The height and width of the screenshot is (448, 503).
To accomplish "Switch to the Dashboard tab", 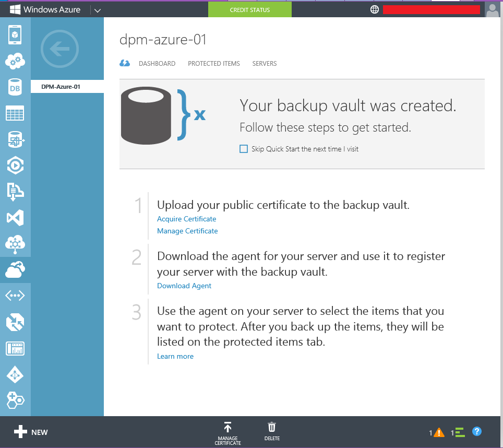I will [x=157, y=64].
